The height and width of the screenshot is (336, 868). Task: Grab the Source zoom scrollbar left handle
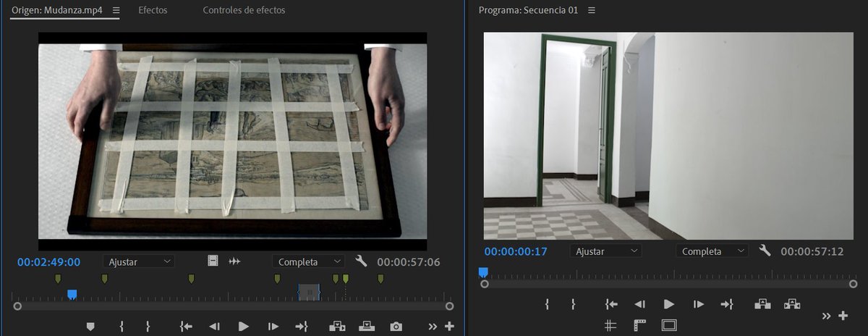pyautogui.click(x=17, y=306)
